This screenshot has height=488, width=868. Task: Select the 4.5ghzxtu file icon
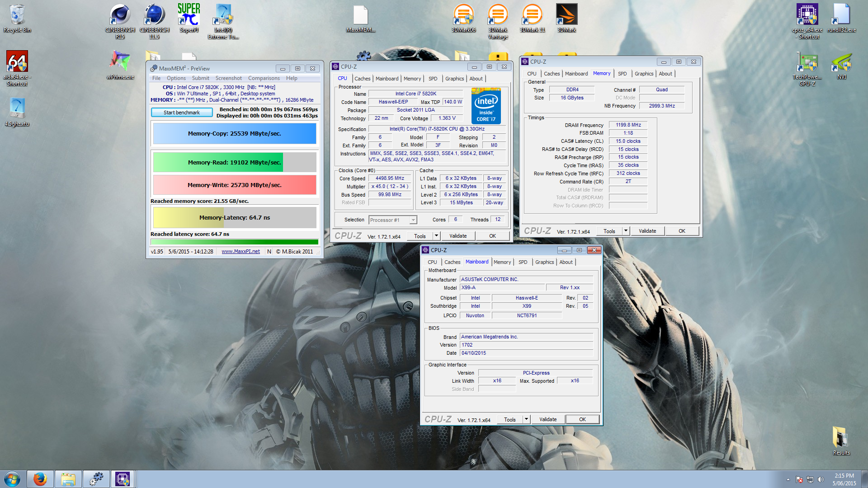[x=17, y=112]
